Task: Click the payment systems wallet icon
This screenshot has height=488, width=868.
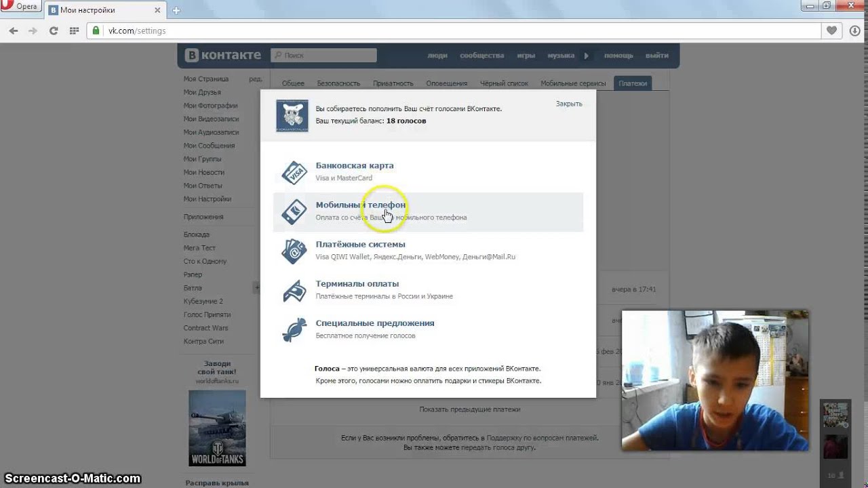Action: pyautogui.click(x=294, y=251)
